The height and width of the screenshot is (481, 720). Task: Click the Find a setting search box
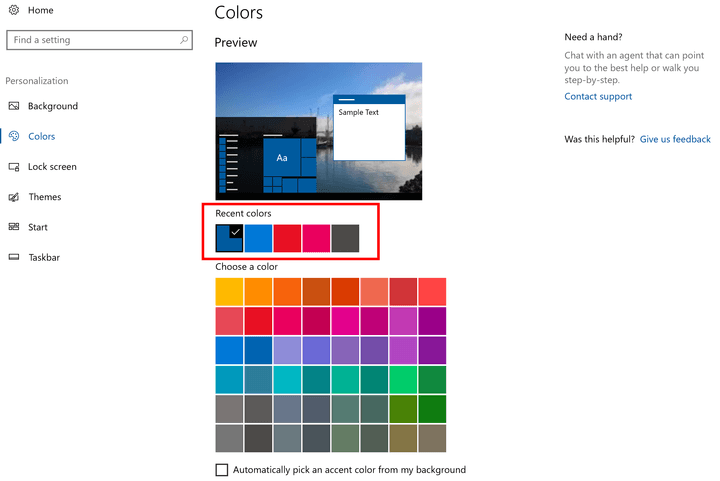click(x=92, y=40)
